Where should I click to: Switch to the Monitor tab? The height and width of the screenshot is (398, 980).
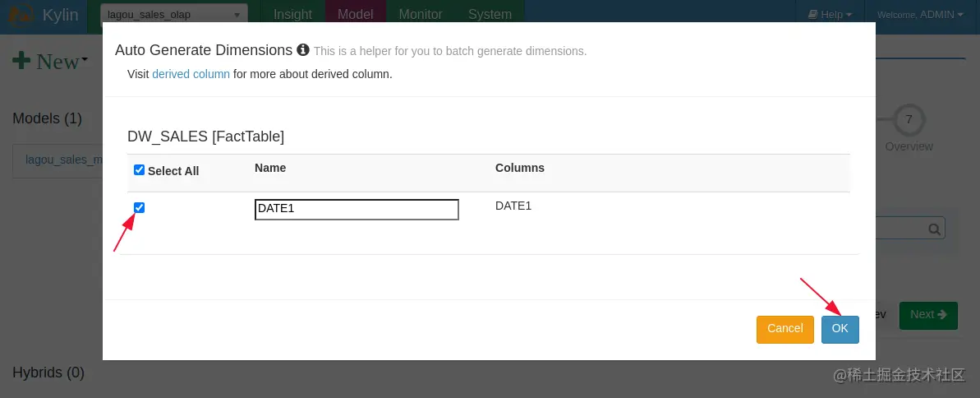click(x=421, y=15)
